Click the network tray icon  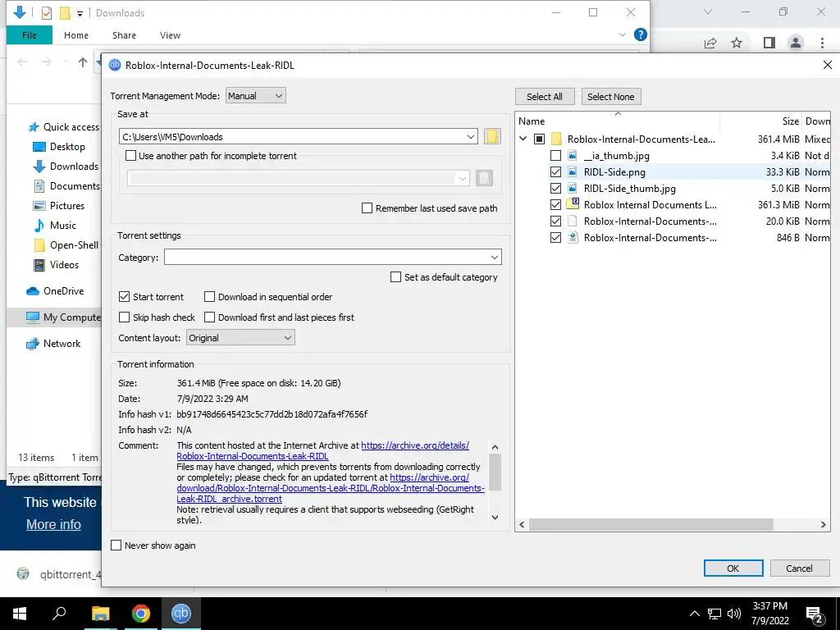click(714, 614)
